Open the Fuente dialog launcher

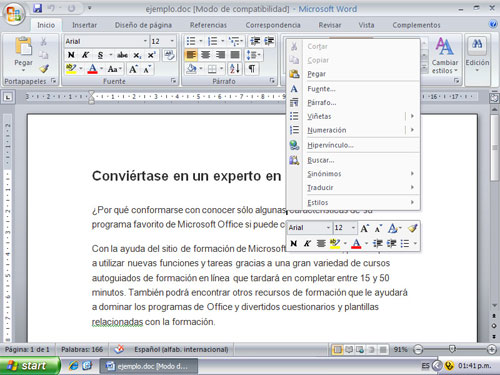point(173,81)
